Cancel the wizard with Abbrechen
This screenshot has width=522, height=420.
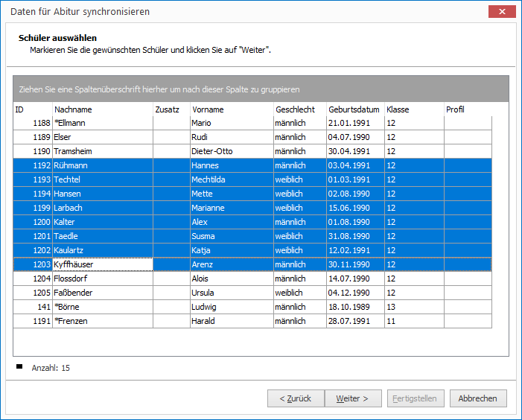point(478,398)
